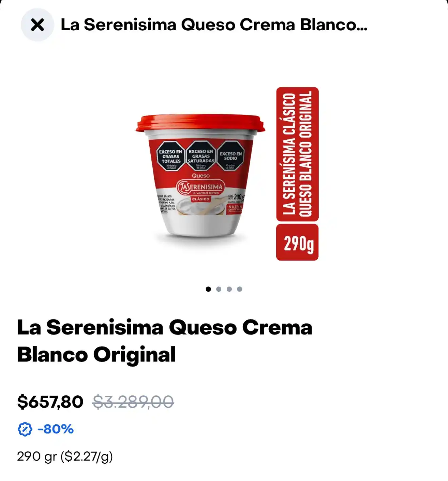Viewport: 448px width, 481px height.
Task: Tap the -80% discount label
Action: click(56, 429)
